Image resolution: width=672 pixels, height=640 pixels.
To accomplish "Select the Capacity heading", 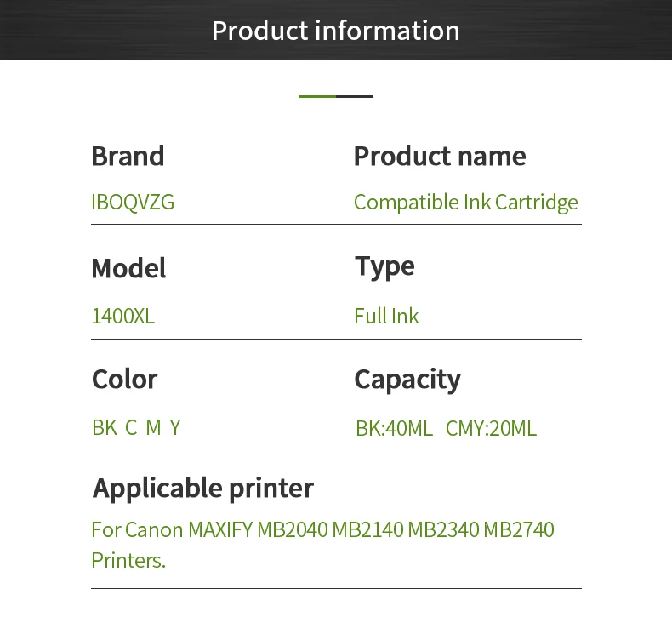I will point(407,379).
